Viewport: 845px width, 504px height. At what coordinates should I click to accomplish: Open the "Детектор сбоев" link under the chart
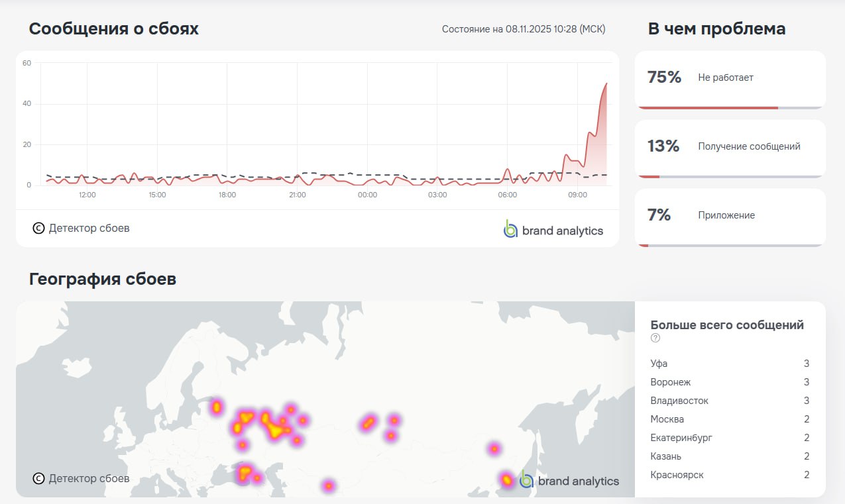(89, 228)
